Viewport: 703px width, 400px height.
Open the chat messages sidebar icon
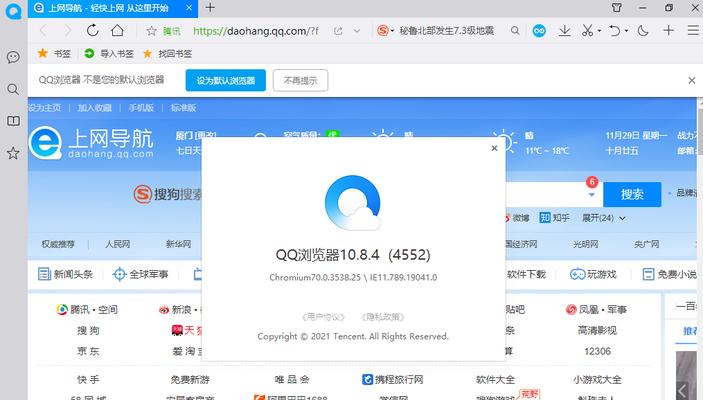13,57
